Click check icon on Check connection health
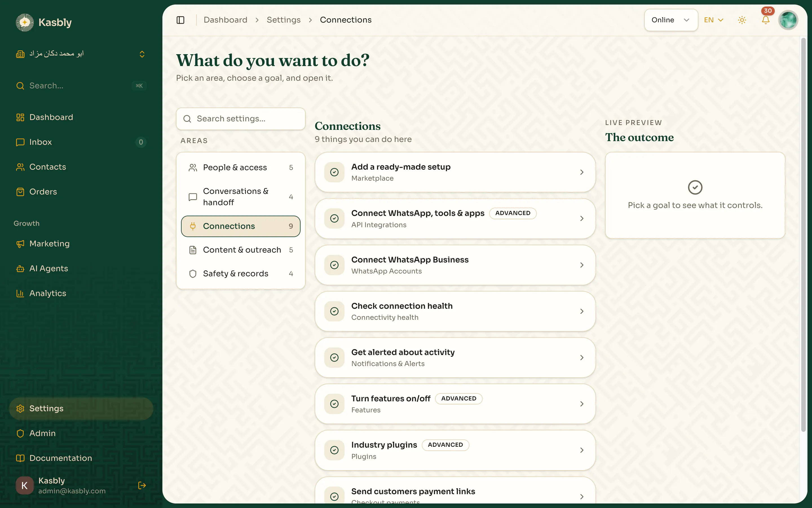This screenshot has height=508, width=812. 334,311
